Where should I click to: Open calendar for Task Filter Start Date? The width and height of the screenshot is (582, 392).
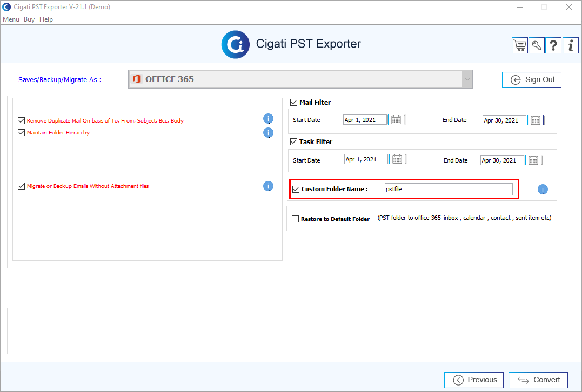coord(397,159)
